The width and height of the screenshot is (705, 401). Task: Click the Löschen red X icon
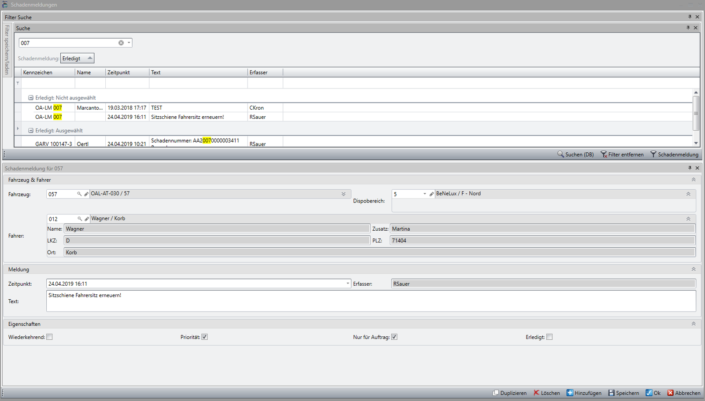click(537, 394)
